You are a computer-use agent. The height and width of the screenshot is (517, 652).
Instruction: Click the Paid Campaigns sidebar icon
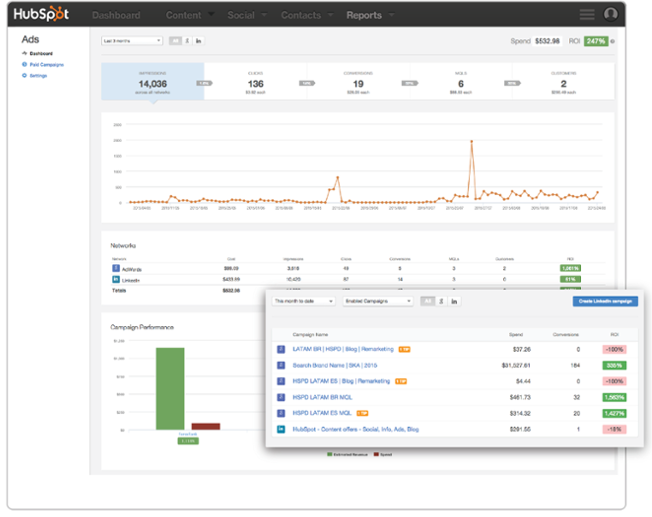25,64
